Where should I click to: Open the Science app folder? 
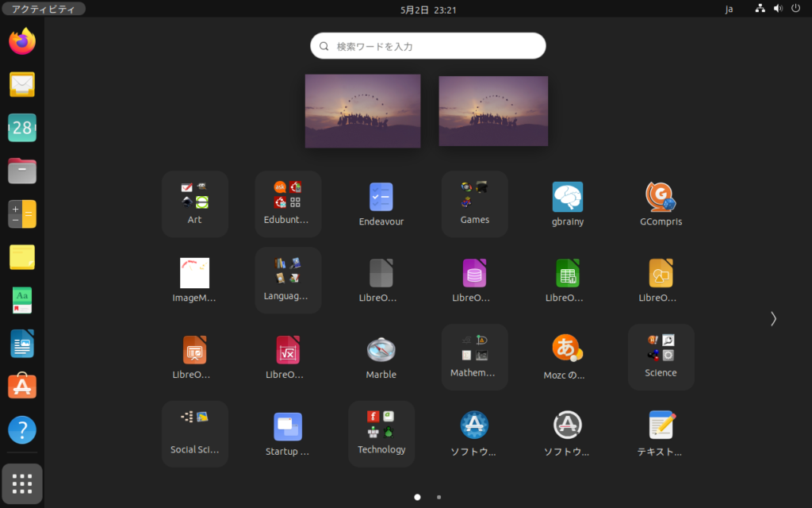click(661, 349)
